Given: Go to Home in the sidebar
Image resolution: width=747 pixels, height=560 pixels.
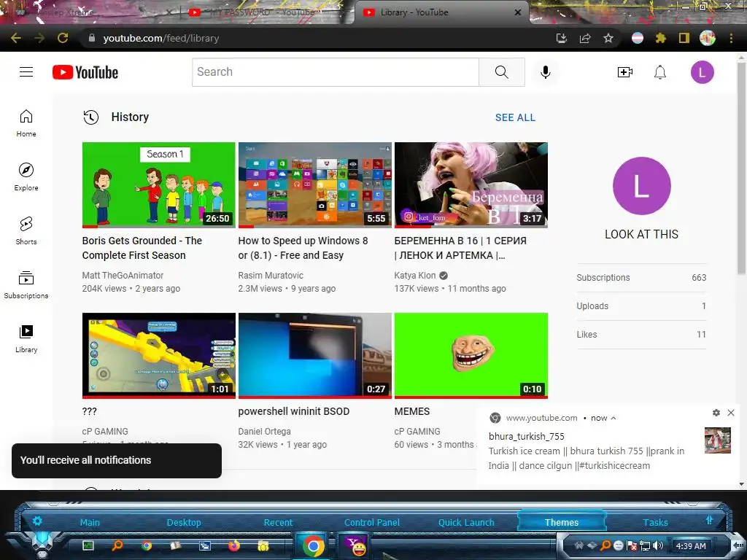Looking at the screenshot, I should click(x=26, y=123).
